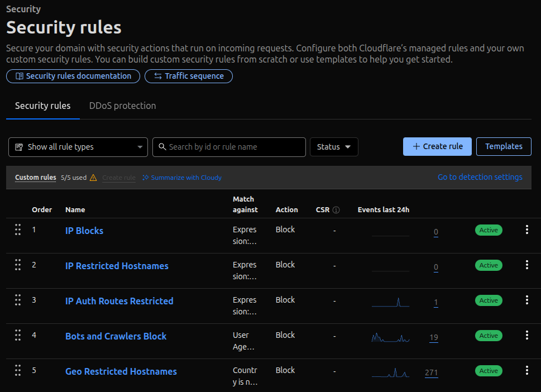Select the Security rules tab
This screenshot has width=541, height=392.
point(43,106)
